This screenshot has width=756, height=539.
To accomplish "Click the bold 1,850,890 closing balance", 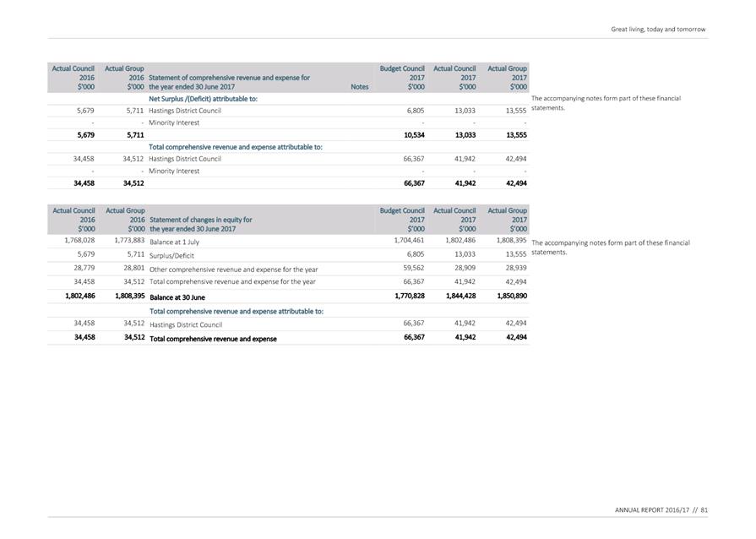I will click(x=512, y=296).
